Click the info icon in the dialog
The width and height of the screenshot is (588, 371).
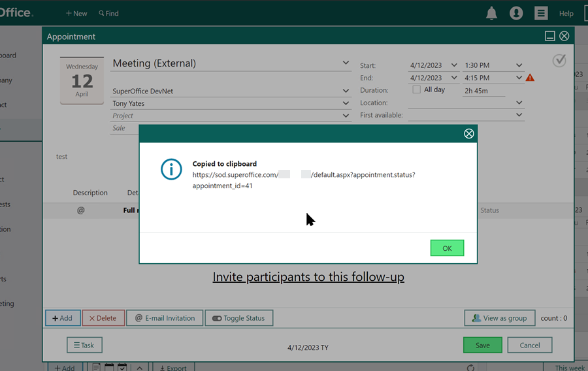click(x=171, y=169)
